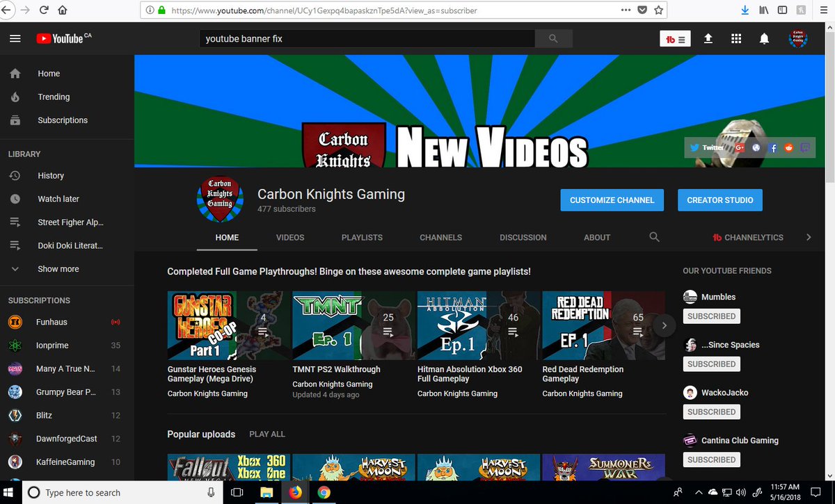Open the About tab

[x=597, y=237]
